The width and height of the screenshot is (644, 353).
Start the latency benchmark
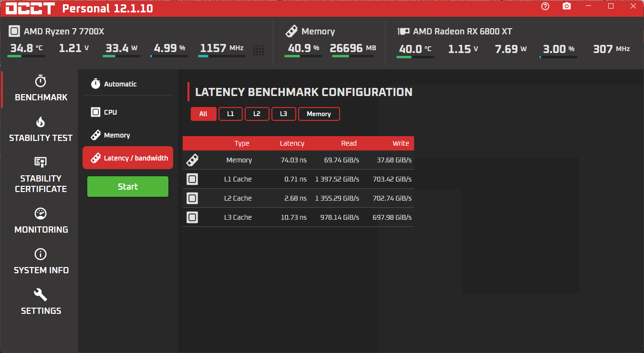128,186
